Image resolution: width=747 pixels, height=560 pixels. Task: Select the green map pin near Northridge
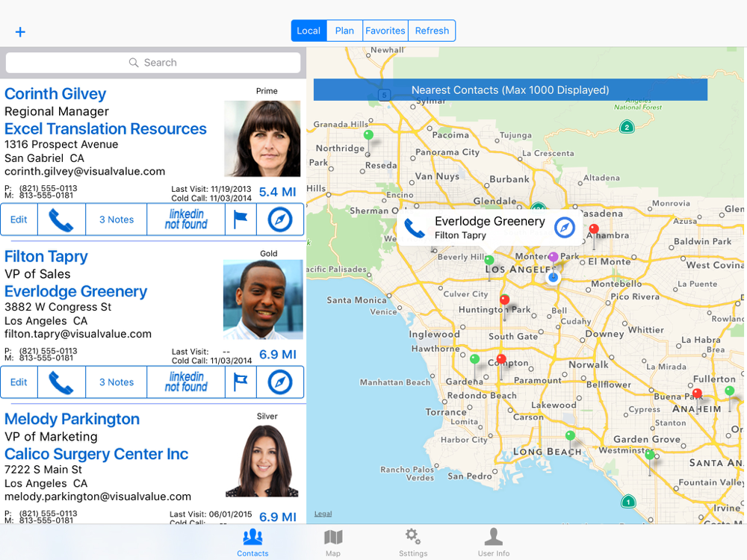[368, 135]
